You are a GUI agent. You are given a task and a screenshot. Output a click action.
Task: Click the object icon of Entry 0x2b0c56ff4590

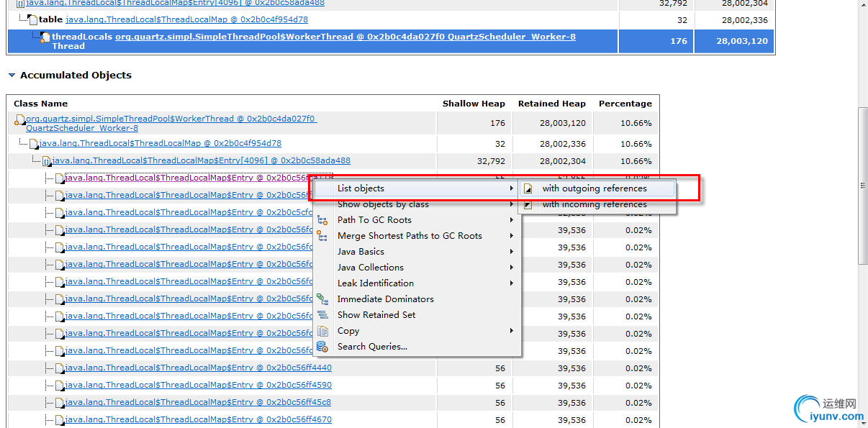click(x=60, y=386)
